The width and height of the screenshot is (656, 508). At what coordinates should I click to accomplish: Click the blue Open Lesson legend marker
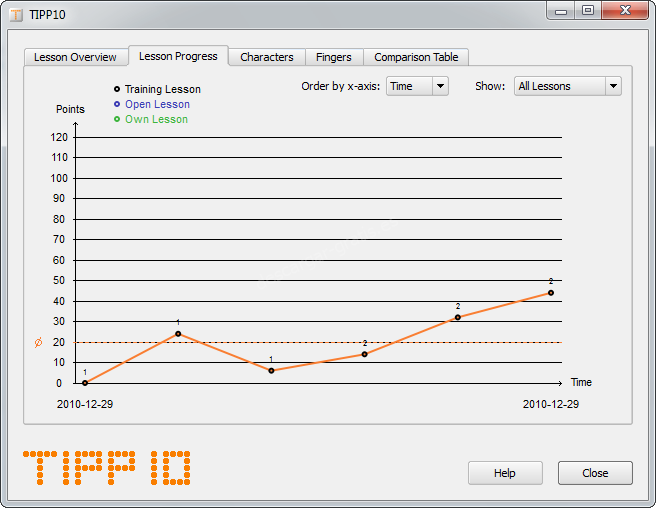click(x=117, y=104)
